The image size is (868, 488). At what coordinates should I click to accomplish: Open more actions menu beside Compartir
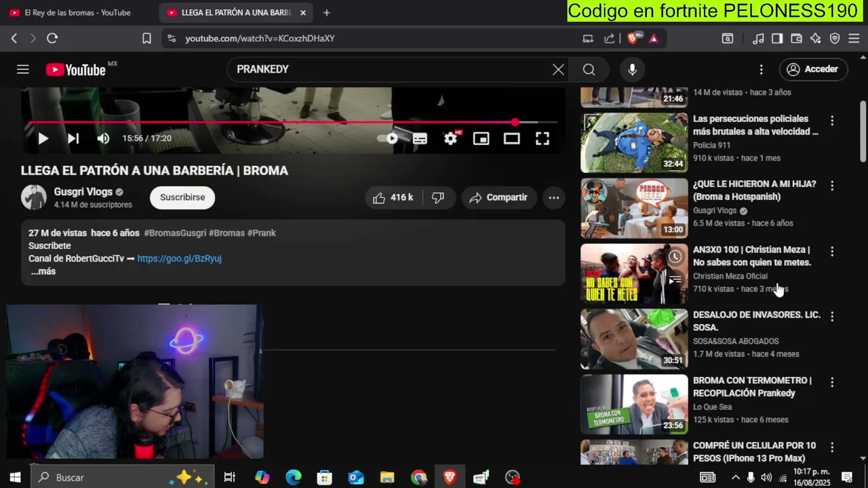point(553,197)
